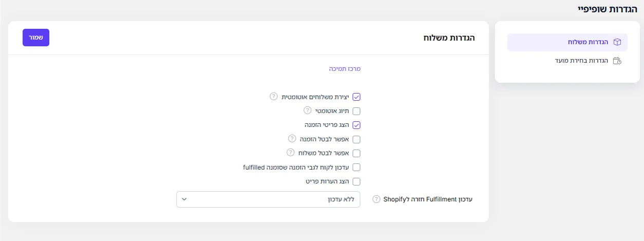The height and width of the screenshot is (241, 644).
Task: Uncheck the הצג פריטי הזמנה checkbox
Action: click(356, 125)
